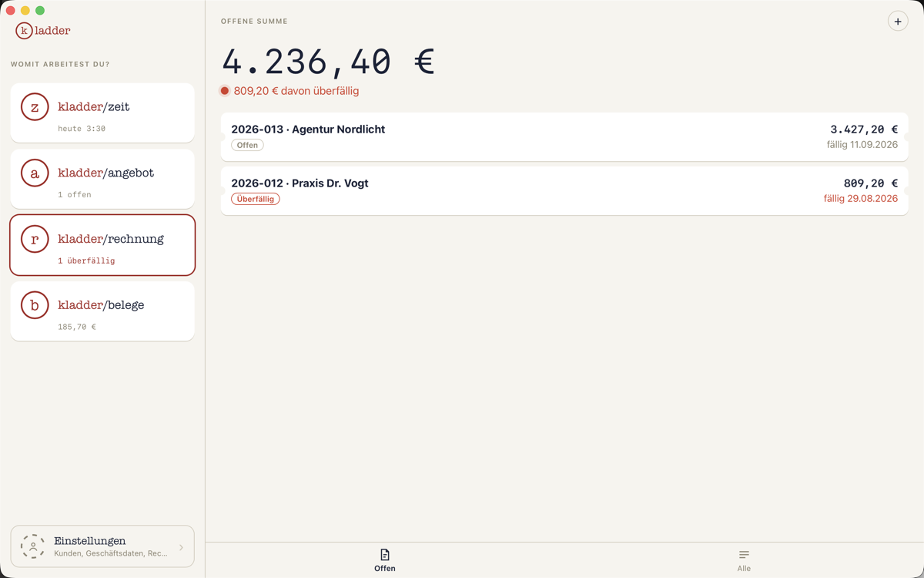
Task: Click the kladder/angebot module title
Action: coord(106,173)
